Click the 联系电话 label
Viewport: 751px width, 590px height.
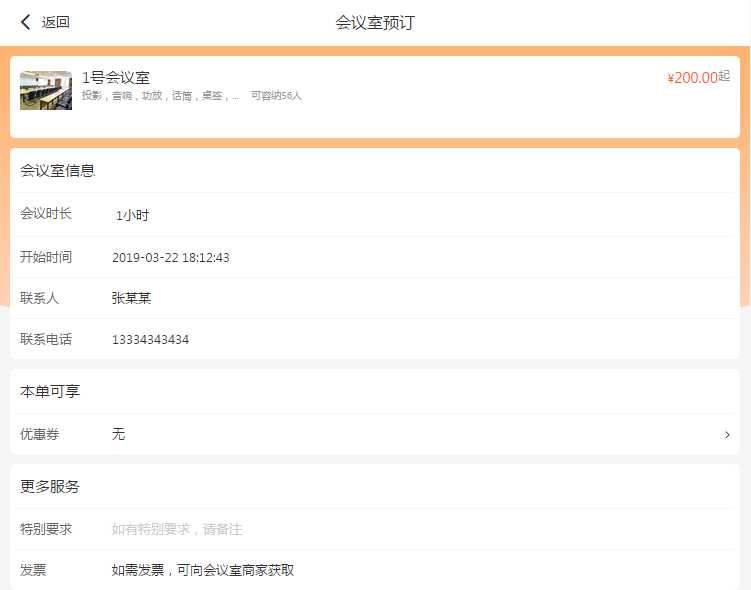pyautogui.click(x=46, y=340)
